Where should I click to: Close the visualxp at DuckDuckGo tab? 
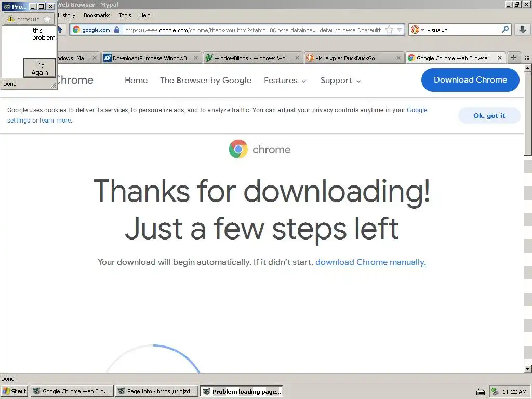(398, 58)
